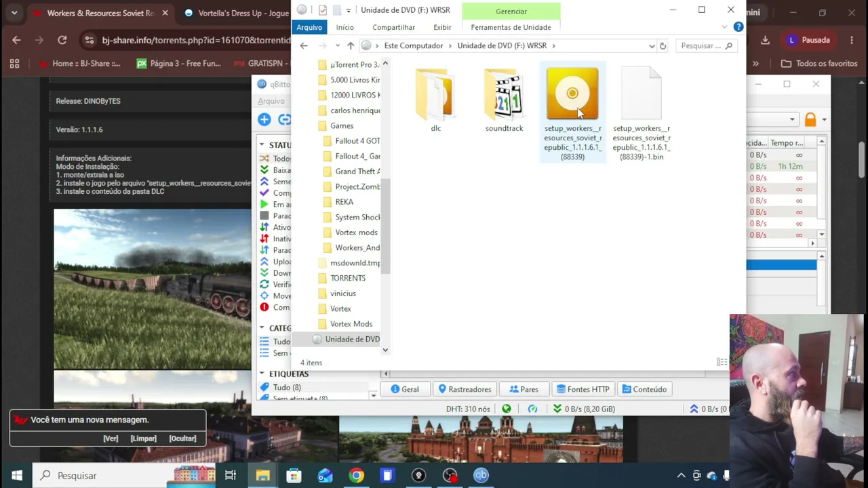Screen dimensions: 868x488
Task: Open the Ferramentas de Unidade tab
Action: [511, 27]
